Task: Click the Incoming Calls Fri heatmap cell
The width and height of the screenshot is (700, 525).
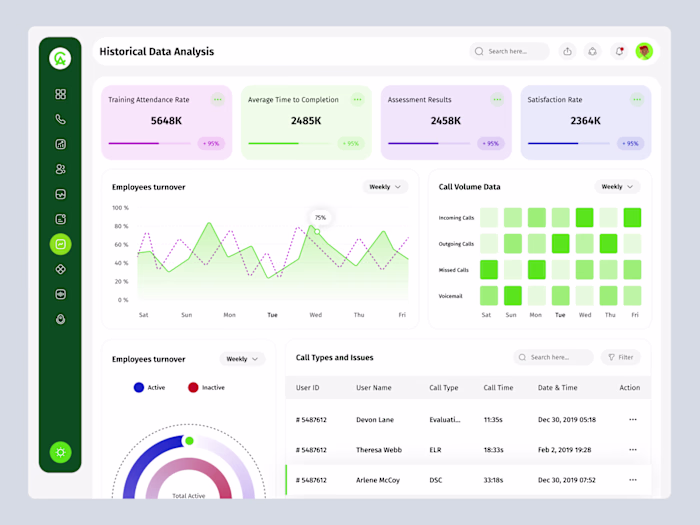Action: 632,217
